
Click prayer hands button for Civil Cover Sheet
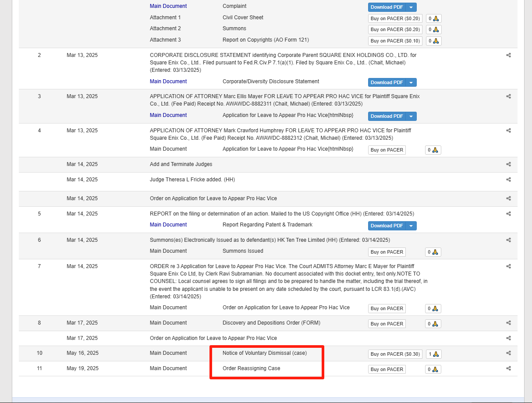click(433, 18)
